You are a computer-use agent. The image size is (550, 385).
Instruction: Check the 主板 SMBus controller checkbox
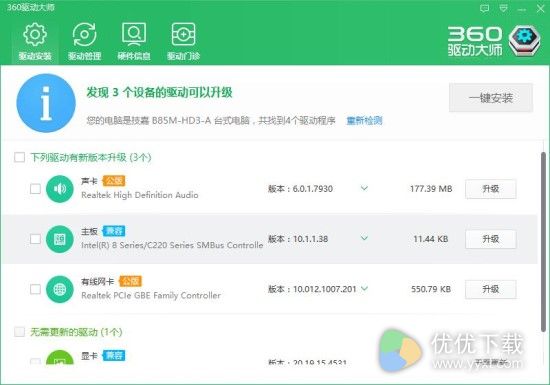point(35,239)
